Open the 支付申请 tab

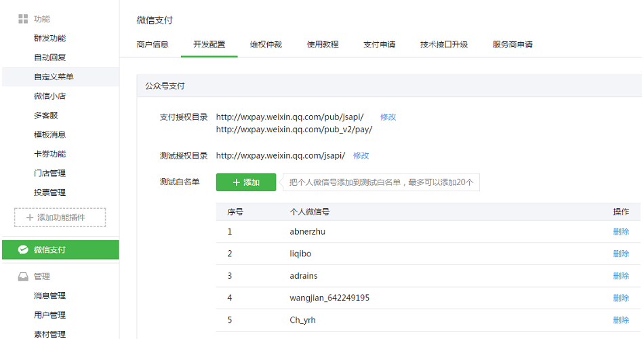tap(379, 44)
